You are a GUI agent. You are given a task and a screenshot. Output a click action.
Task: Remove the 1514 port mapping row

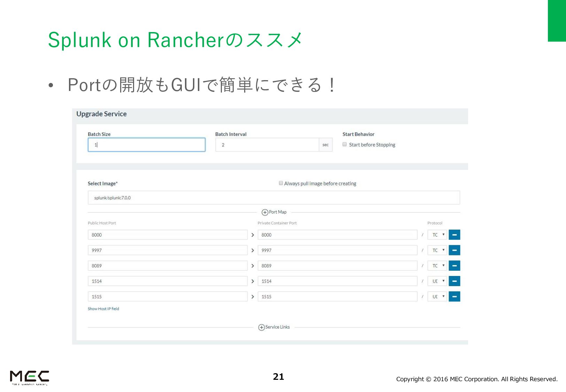click(x=454, y=281)
